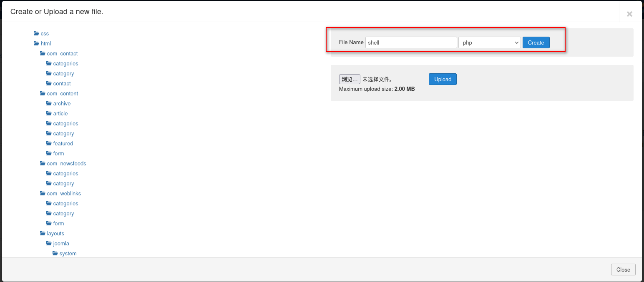Click the com_content folder icon
Screen dimensions: 644x282
coord(43,93)
